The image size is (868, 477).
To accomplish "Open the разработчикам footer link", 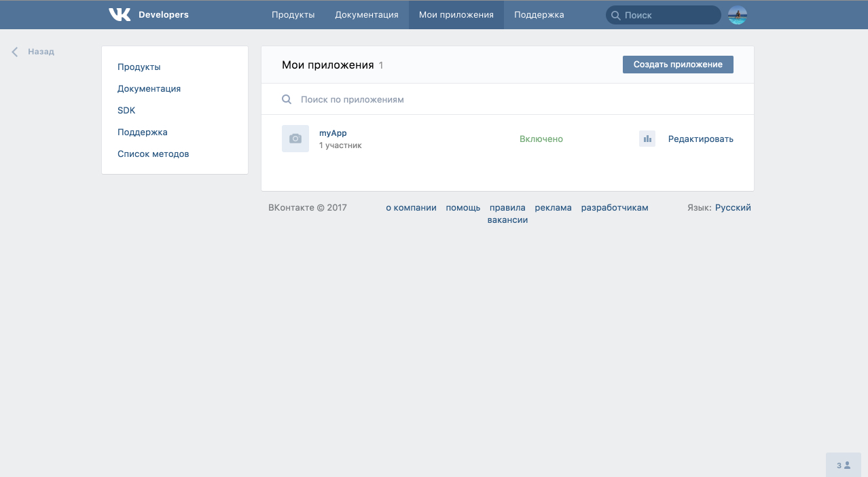I will (614, 207).
